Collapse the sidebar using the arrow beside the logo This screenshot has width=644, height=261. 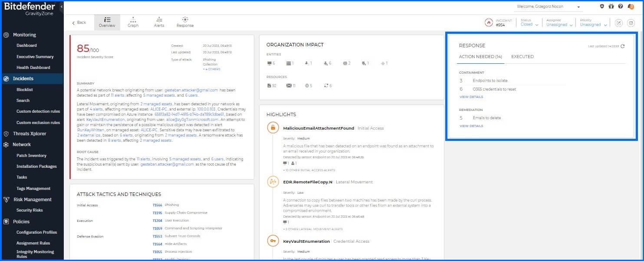click(x=61, y=7)
